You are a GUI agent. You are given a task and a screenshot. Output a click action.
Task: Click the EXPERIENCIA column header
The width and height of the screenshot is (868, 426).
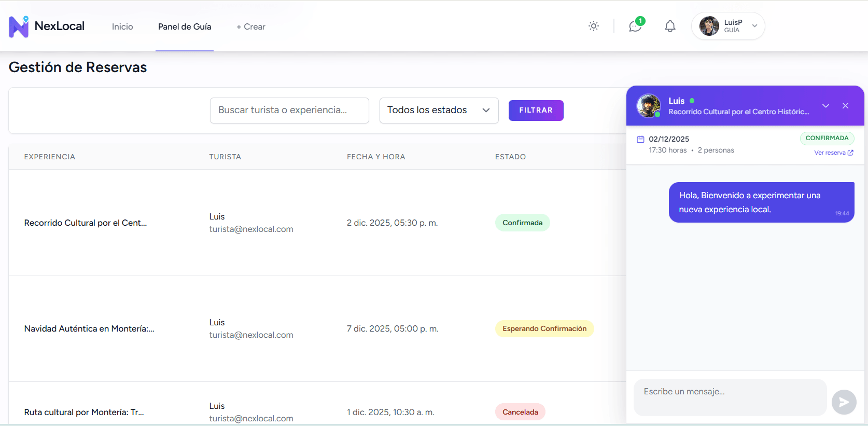pyautogui.click(x=50, y=157)
